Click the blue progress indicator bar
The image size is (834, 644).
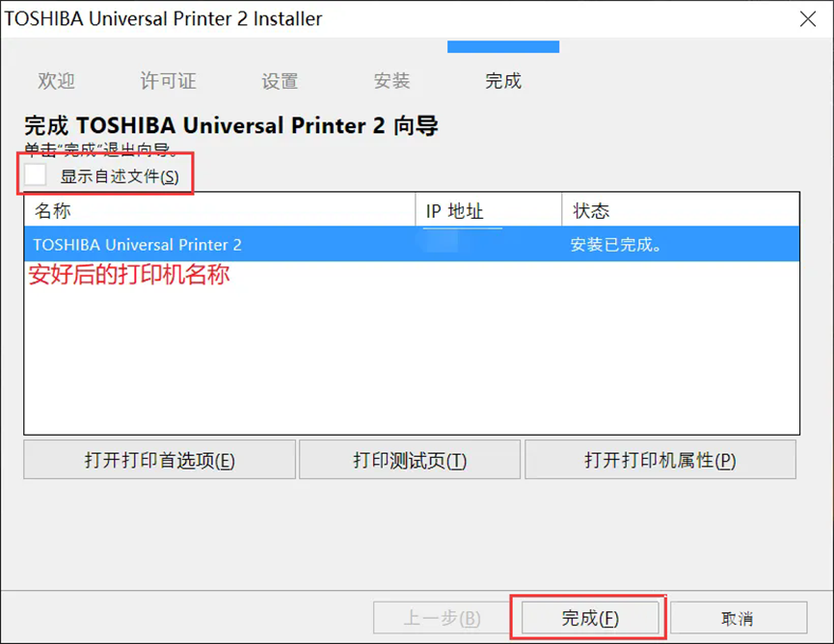503,47
